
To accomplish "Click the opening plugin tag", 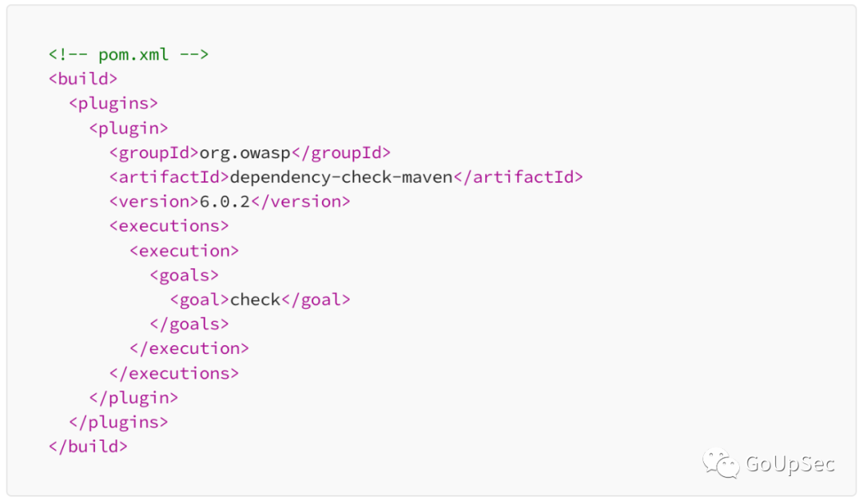I will point(129,129).
